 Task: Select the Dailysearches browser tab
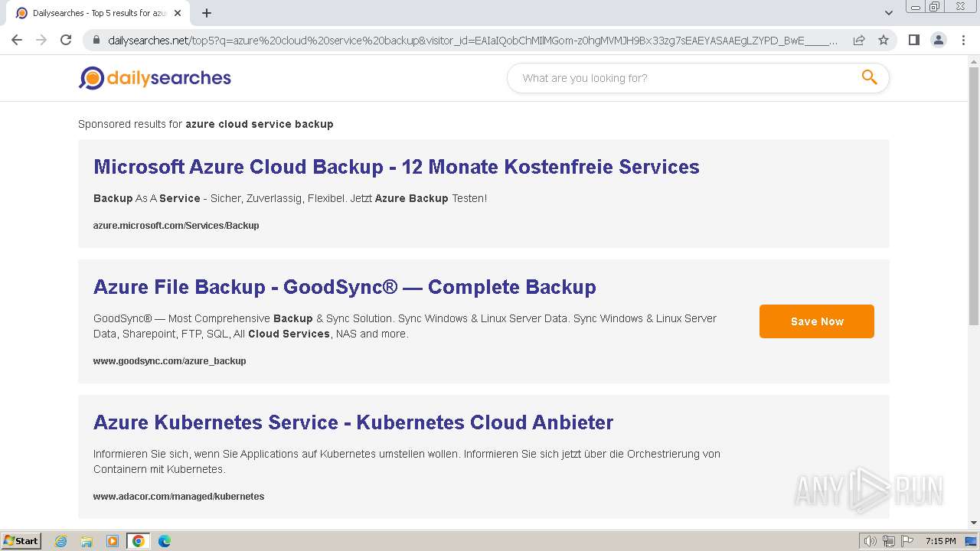(x=100, y=13)
